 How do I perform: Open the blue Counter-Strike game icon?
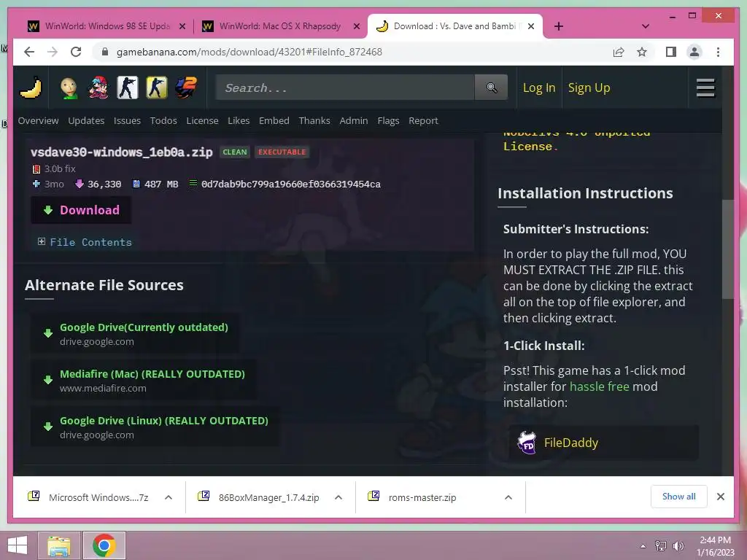(128, 87)
